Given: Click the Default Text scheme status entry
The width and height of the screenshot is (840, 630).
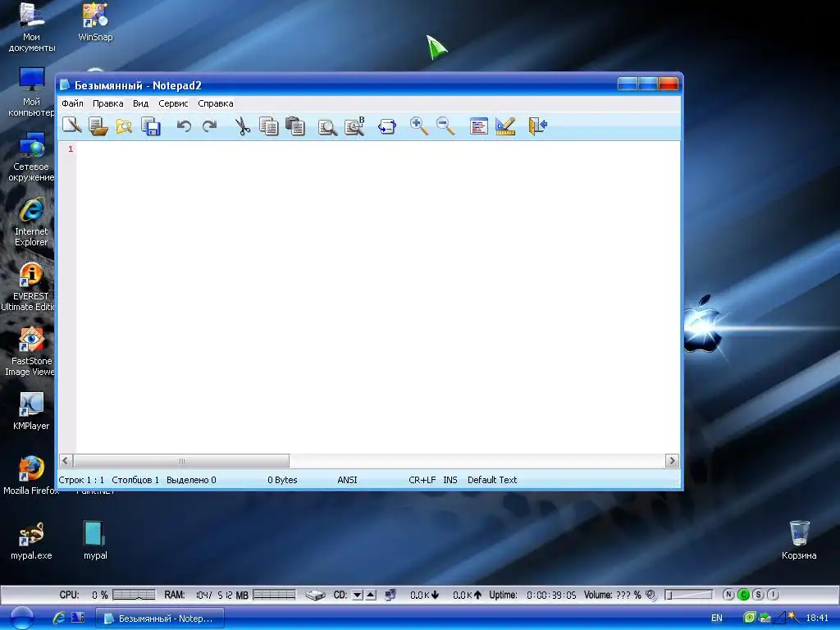Looking at the screenshot, I should (x=492, y=480).
